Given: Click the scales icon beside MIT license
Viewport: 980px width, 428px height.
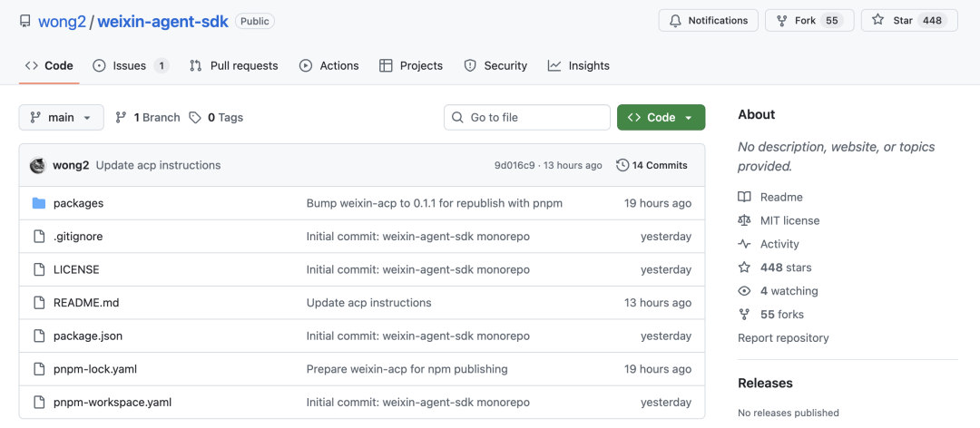Looking at the screenshot, I should pos(744,220).
